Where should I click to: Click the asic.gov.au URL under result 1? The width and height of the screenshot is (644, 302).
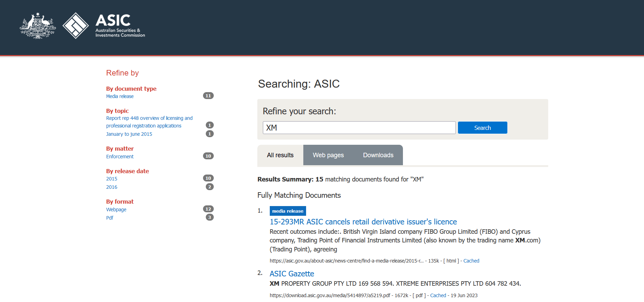pyautogui.click(x=347, y=261)
